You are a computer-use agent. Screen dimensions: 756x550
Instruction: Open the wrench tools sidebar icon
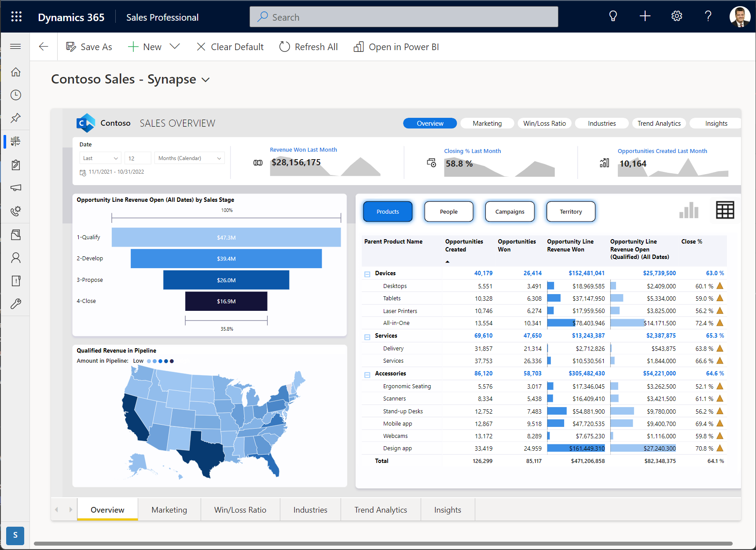16,304
